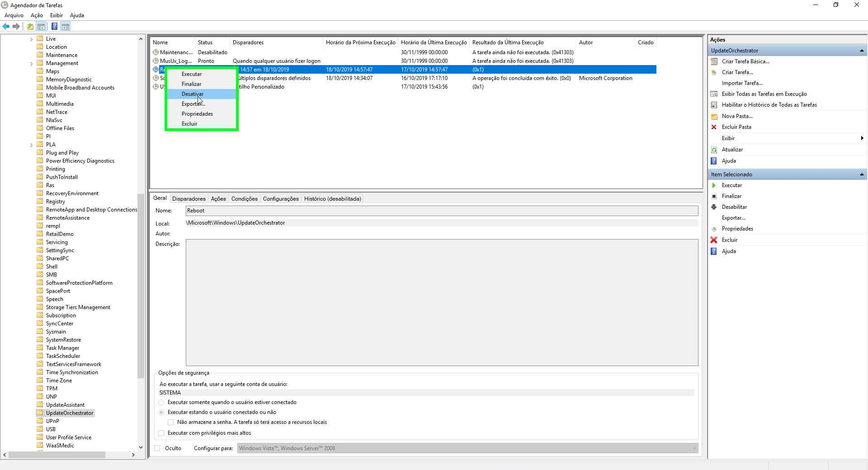Expand the Live folder in tree
The height and width of the screenshot is (470, 868).
point(32,39)
